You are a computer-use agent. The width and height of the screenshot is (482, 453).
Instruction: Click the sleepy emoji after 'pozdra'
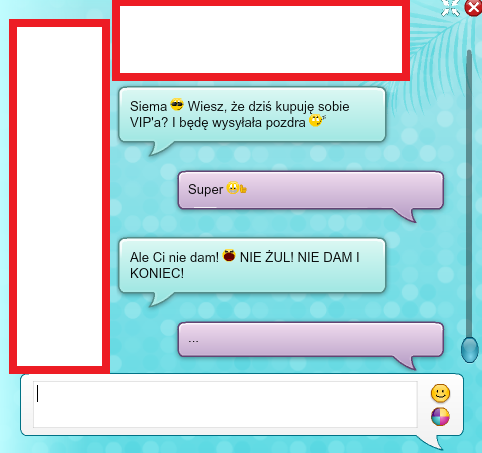(x=317, y=121)
